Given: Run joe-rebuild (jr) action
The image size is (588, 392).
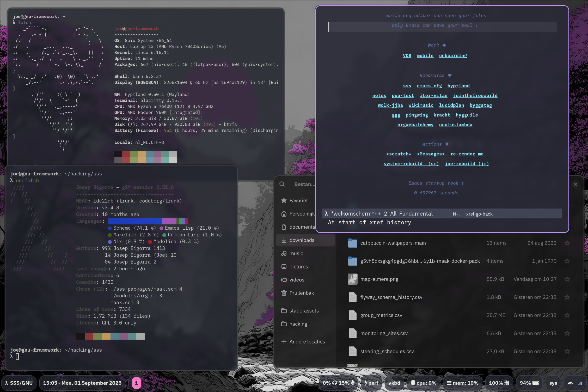Looking at the screenshot, I should [467, 164].
